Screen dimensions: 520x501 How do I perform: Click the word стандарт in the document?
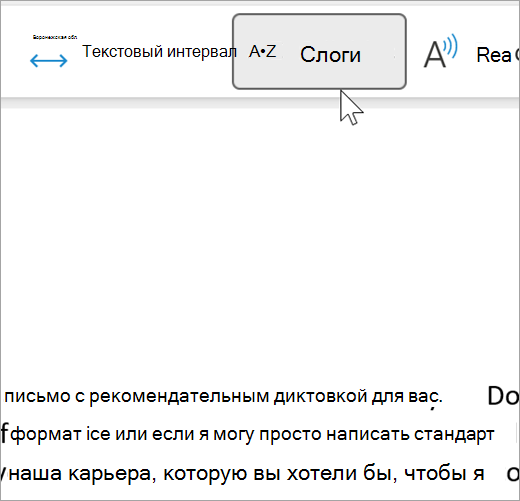(x=454, y=435)
